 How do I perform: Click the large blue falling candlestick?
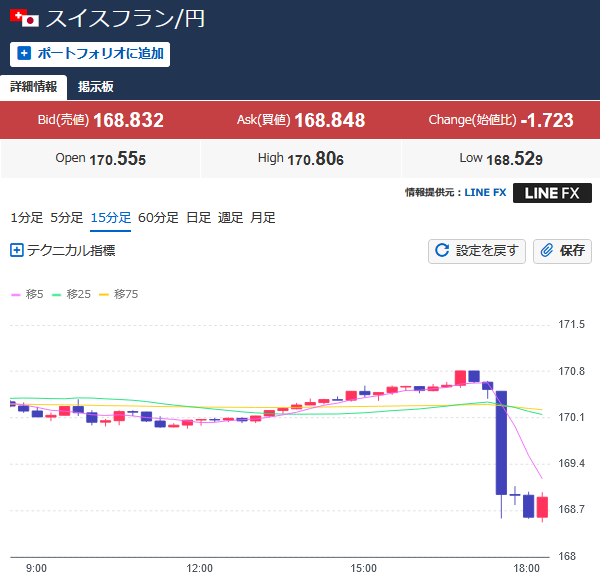[x=501, y=443]
